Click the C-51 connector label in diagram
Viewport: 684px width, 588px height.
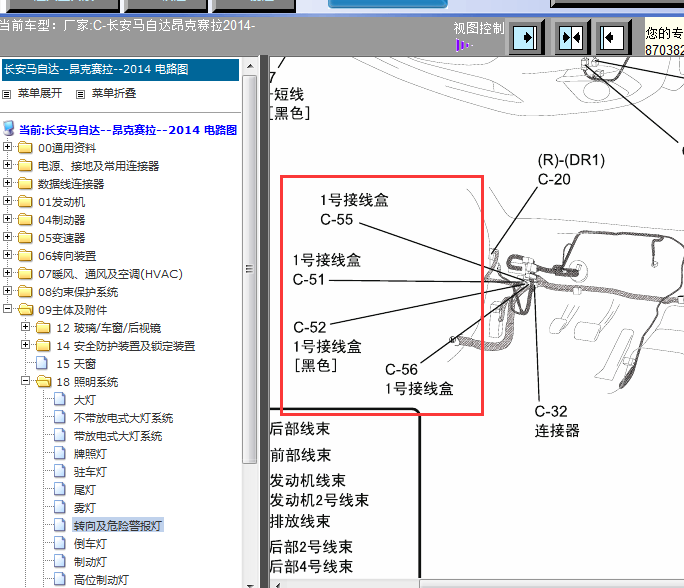click(x=309, y=279)
